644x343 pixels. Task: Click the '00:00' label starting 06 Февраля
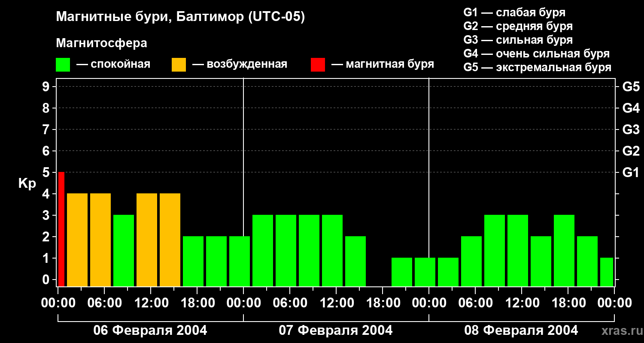(58, 303)
